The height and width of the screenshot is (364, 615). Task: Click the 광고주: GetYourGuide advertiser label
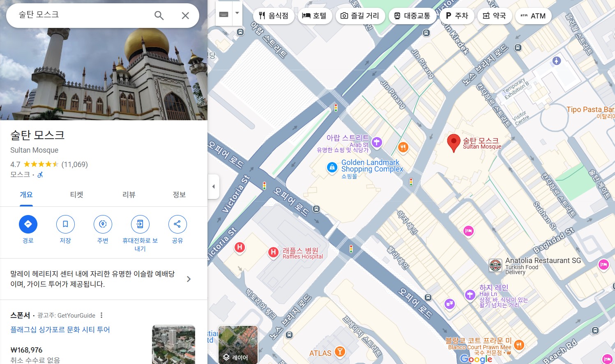coord(66,315)
